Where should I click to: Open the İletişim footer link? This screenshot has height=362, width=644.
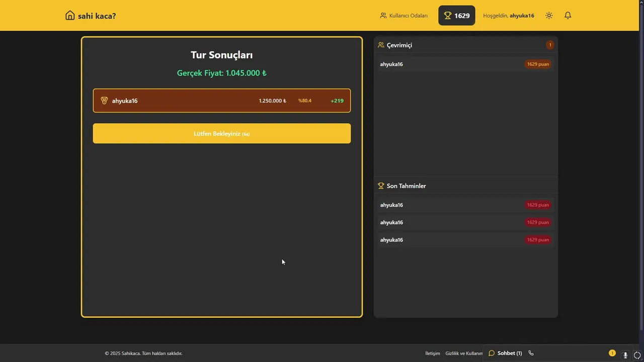(433, 353)
